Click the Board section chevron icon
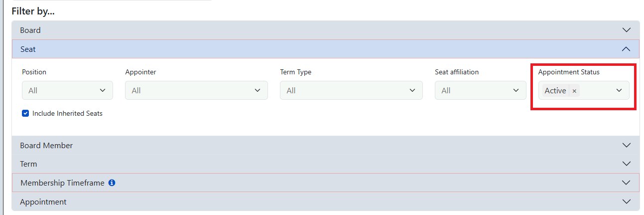644x215 pixels. click(627, 30)
